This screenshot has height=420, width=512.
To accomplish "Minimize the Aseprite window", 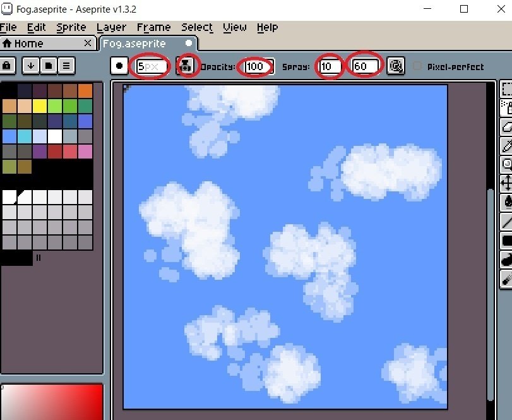I will tap(427, 9).
